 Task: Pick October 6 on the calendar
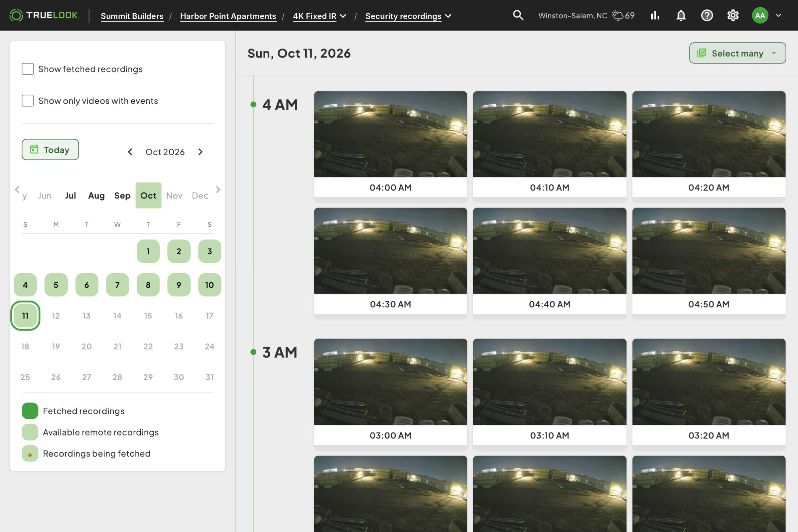point(87,285)
